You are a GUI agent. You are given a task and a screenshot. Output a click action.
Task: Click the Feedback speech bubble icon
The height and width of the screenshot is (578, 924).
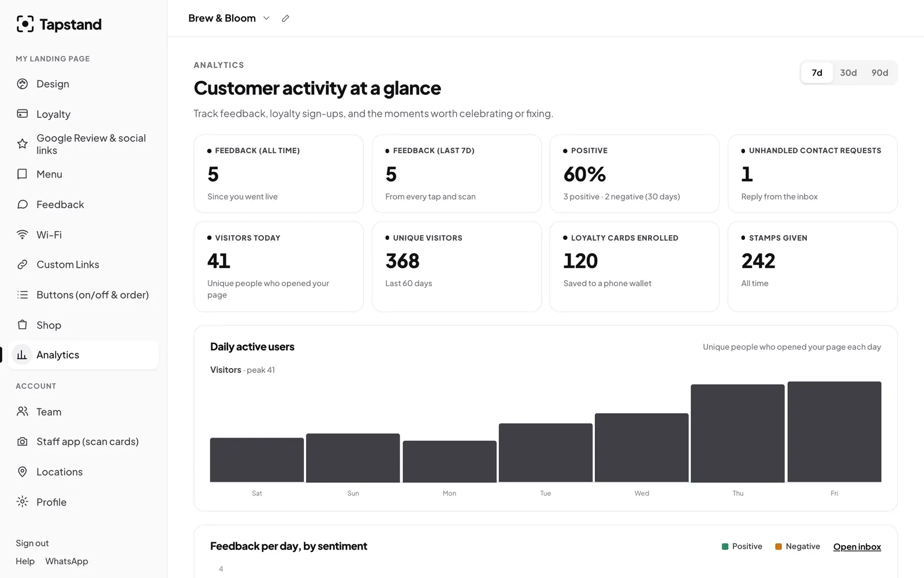[23, 205]
